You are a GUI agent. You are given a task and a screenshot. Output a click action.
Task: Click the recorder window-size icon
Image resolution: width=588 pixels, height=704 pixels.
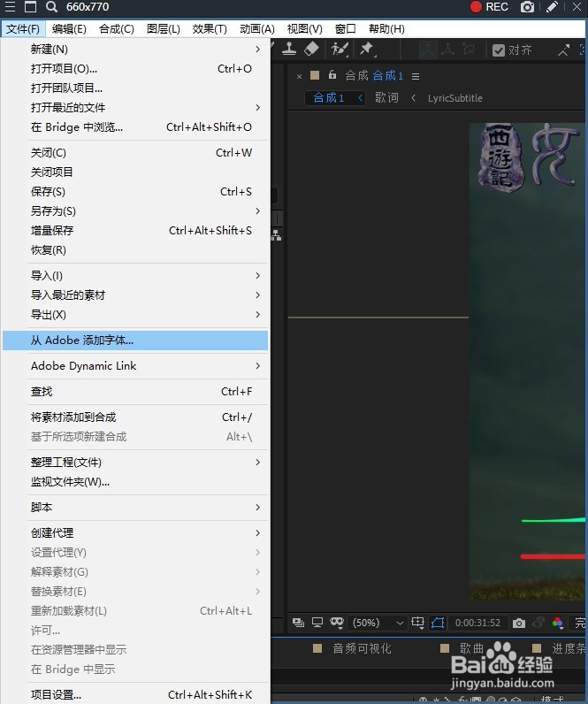[x=31, y=7]
